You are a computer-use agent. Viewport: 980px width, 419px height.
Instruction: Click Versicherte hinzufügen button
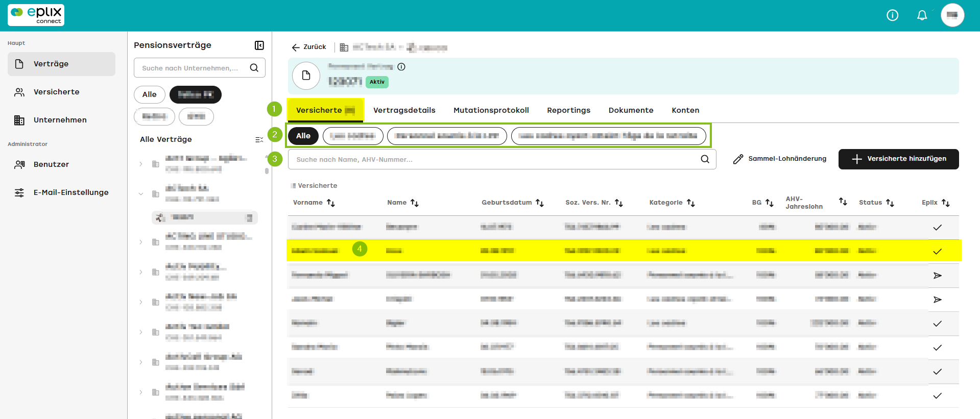[899, 159]
